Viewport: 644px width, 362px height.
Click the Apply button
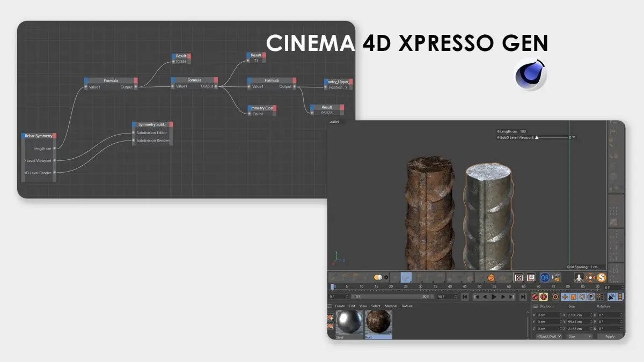point(610,336)
